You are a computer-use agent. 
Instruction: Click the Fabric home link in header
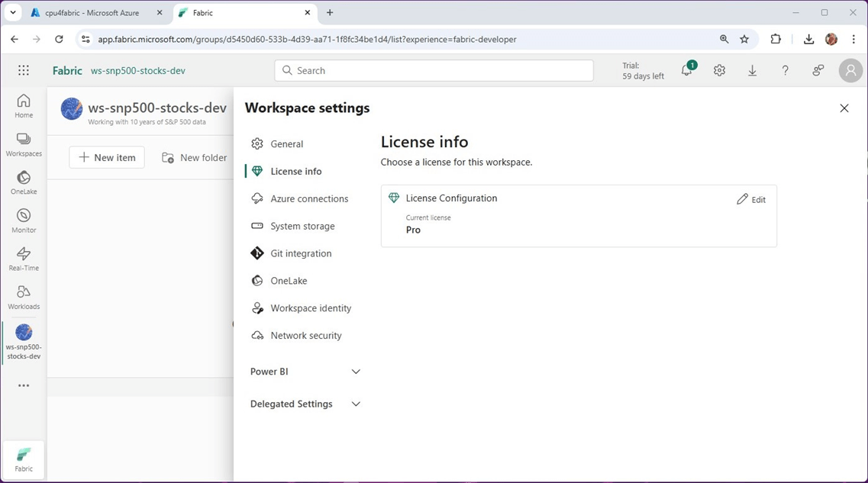(x=67, y=70)
